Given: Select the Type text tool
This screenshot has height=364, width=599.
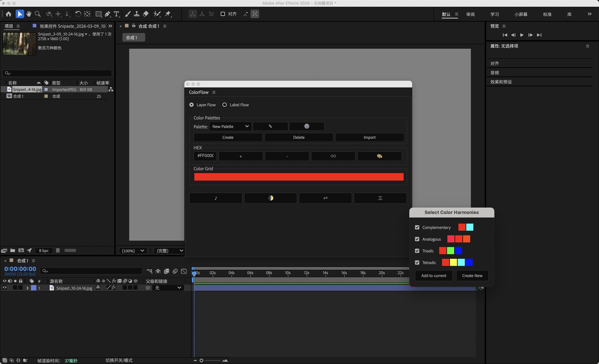Looking at the screenshot, I should click(116, 14).
